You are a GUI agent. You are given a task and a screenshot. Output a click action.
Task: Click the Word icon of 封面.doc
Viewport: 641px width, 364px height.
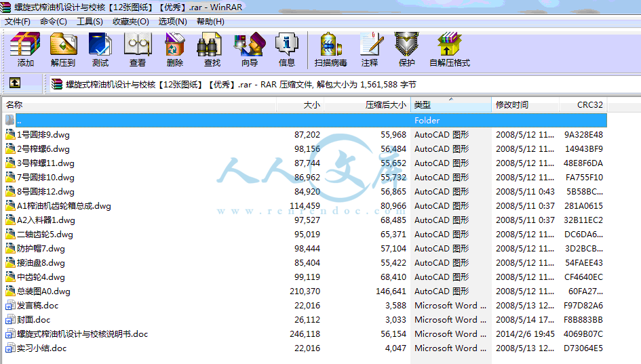10,320
